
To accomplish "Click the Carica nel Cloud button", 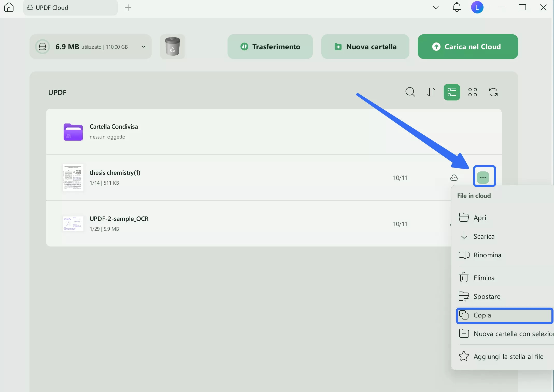I will (468, 47).
